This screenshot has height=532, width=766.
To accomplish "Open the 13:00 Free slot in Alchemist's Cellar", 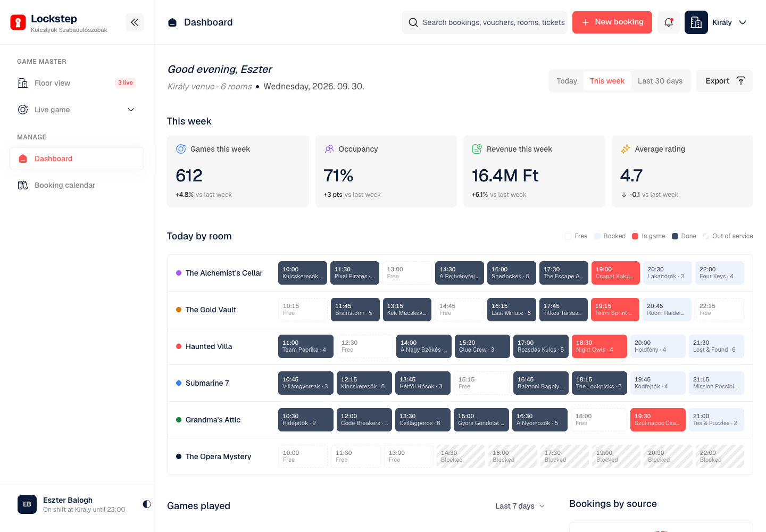I will 407,273.
